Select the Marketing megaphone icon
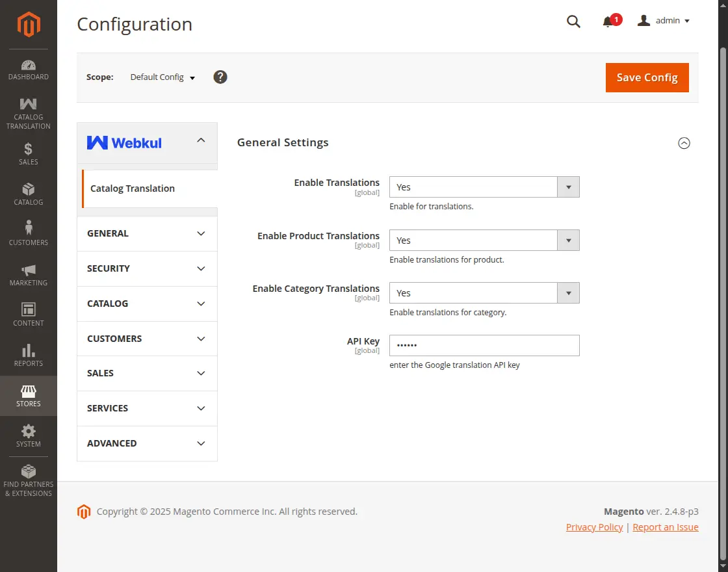Screen dimensions: 728x572 click(x=29, y=273)
